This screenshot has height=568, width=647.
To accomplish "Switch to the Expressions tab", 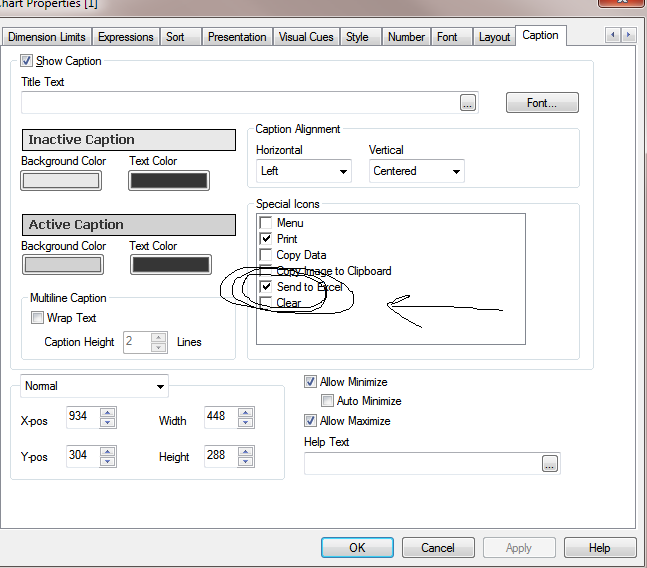I will (x=125, y=37).
